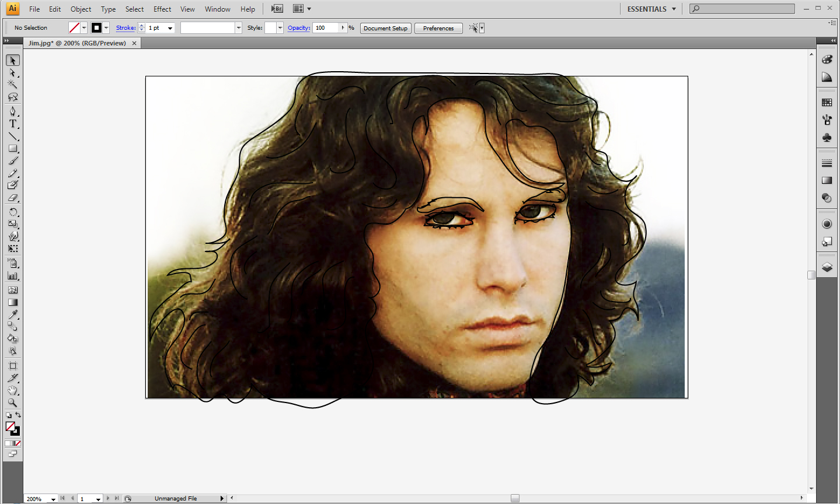The width and height of the screenshot is (840, 504).
Task: Open the ESSENTIALS workspace switcher
Action: [x=651, y=9]
